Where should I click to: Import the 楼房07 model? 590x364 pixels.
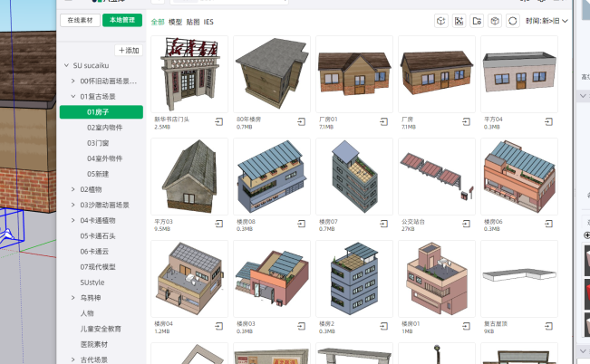[x=383, y=225]
